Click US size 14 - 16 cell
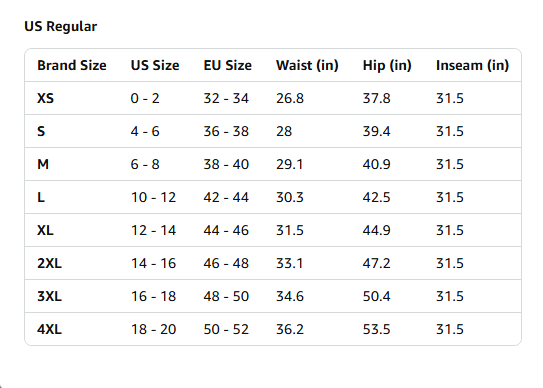 click(153, 263)
